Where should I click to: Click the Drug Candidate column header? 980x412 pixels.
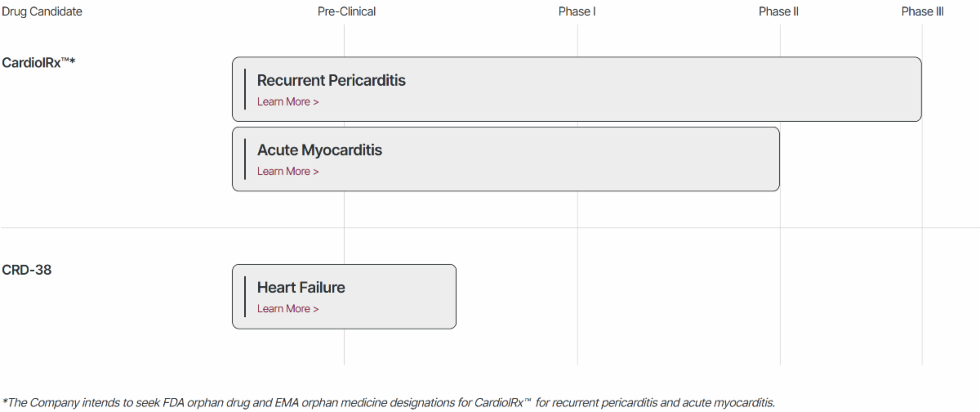(42, 12)
